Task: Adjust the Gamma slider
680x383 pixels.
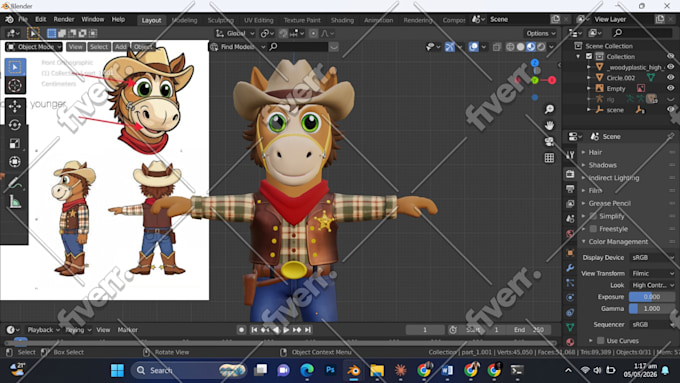Action: coord(651,308)
